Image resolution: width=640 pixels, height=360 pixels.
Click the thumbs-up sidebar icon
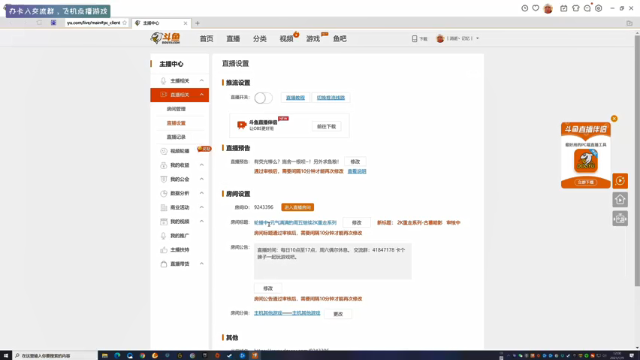(164, 250)
